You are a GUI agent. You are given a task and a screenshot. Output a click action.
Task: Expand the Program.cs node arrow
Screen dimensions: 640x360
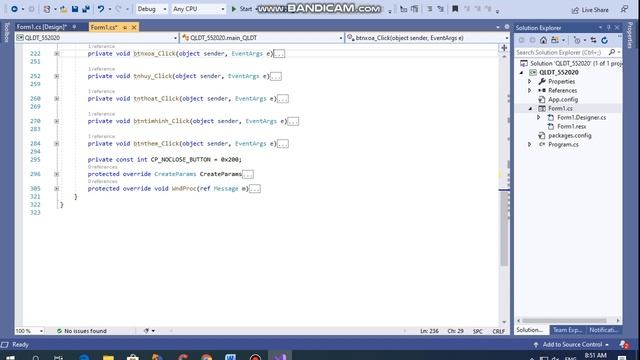pyautogui.click(x=530, y=144)
